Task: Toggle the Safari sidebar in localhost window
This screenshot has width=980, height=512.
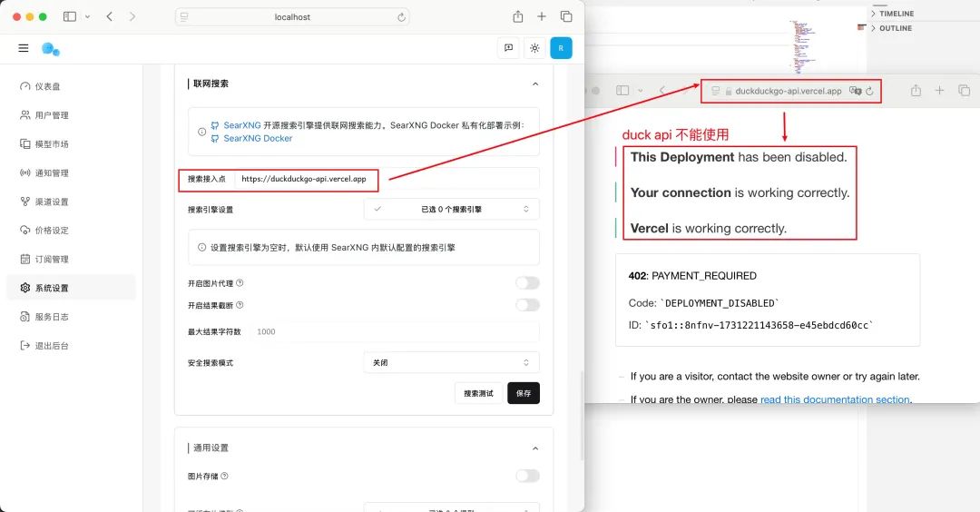Action: tap(70, 17)
